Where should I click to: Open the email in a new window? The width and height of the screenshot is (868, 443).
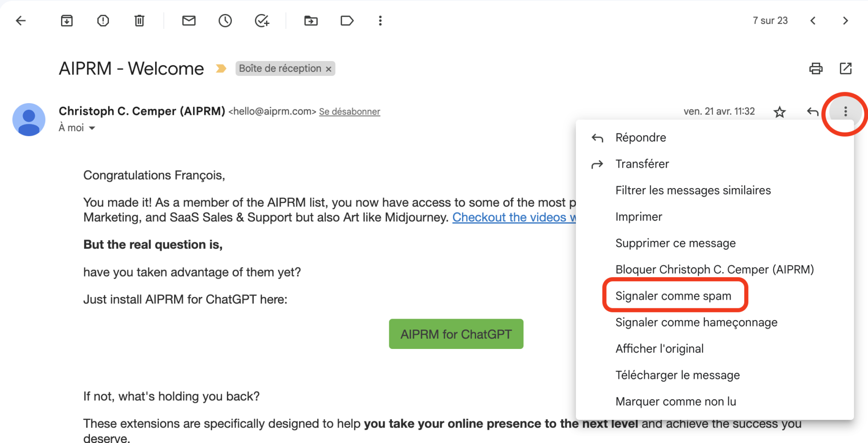[x=845, y=69]
